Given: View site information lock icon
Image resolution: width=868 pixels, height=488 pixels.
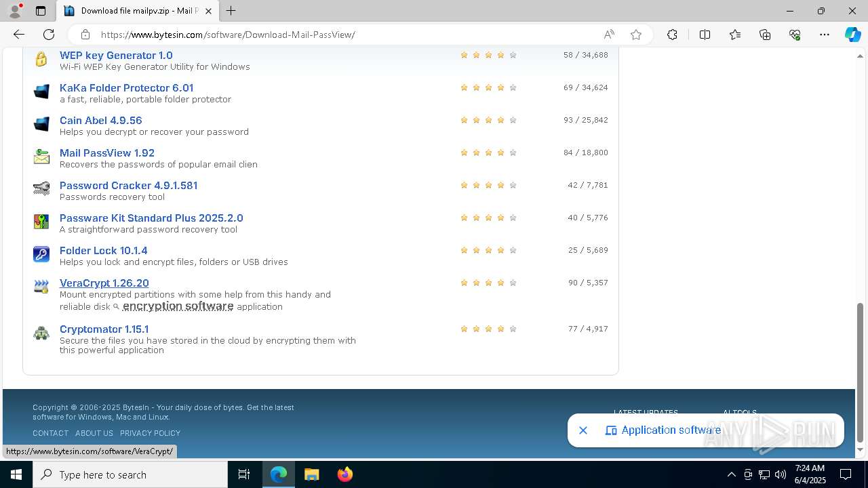Looking at the screenshot, I should point(85,35).
